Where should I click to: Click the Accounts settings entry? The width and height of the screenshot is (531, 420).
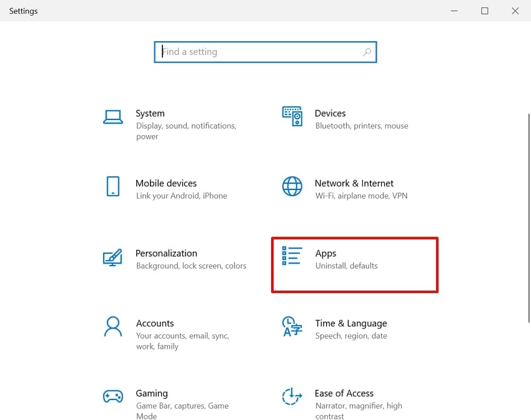point(155,323)
